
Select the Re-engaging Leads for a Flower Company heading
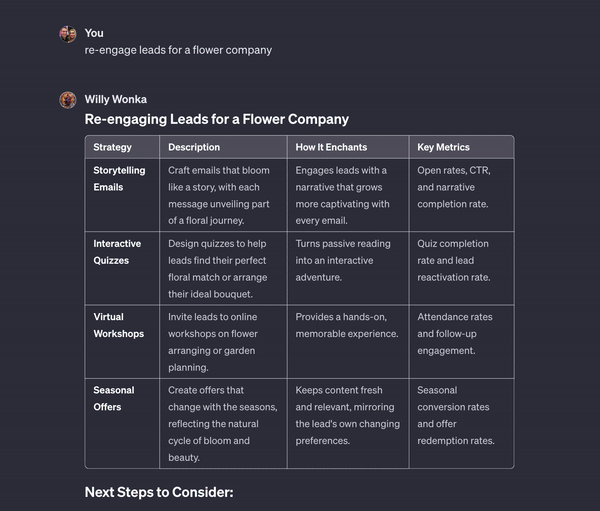pos(217,119)
